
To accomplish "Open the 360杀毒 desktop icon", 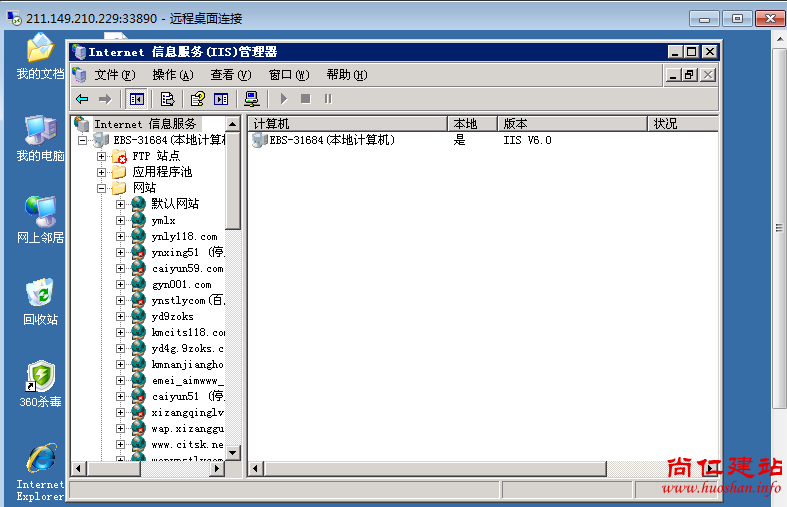I will pyautogui.click(x=40, y=378).
